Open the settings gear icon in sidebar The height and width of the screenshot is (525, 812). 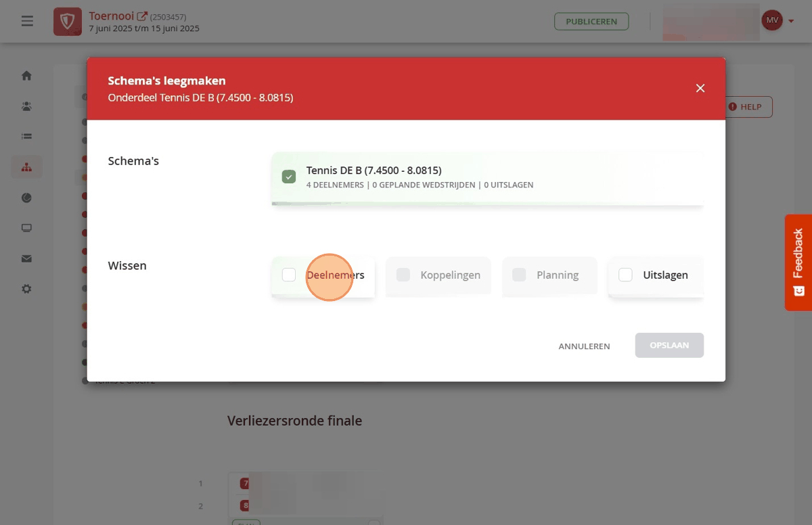pyautogui.click(x=26, y=289)
